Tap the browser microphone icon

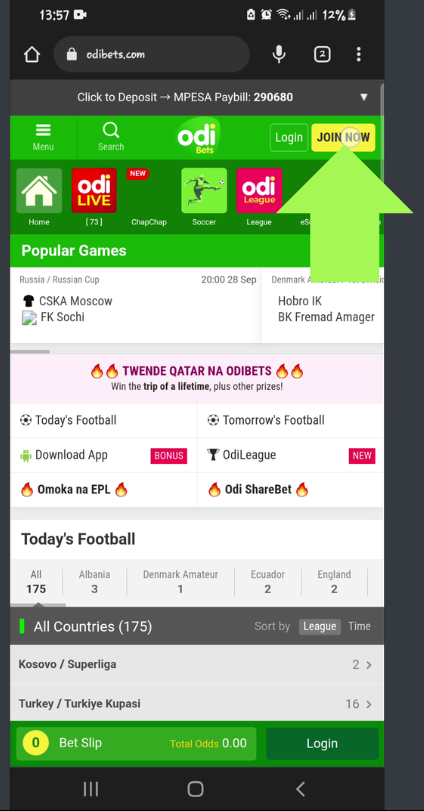pyautogui.click(x=279, y=54)
